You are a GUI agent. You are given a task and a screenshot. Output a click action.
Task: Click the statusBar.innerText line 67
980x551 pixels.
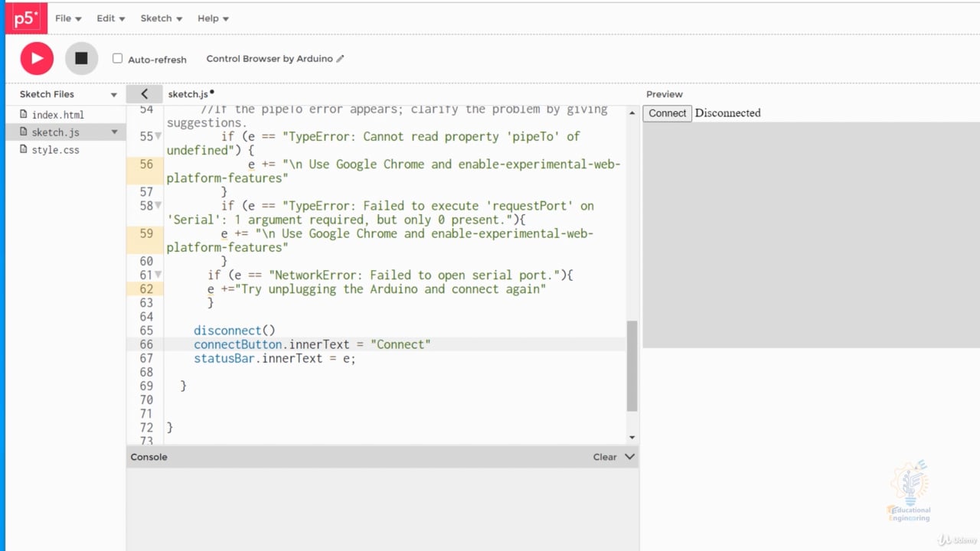[275, 358]
